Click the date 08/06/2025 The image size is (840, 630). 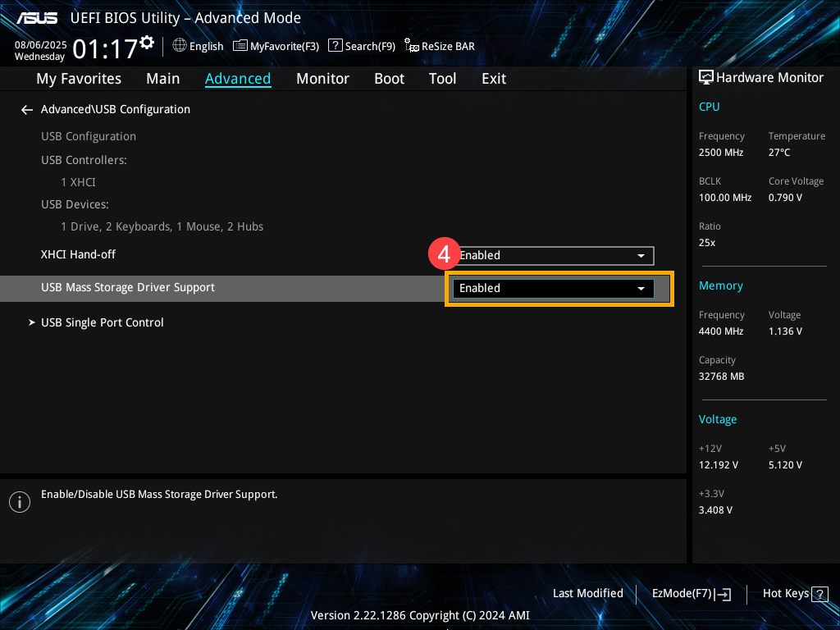click(41, 45)
